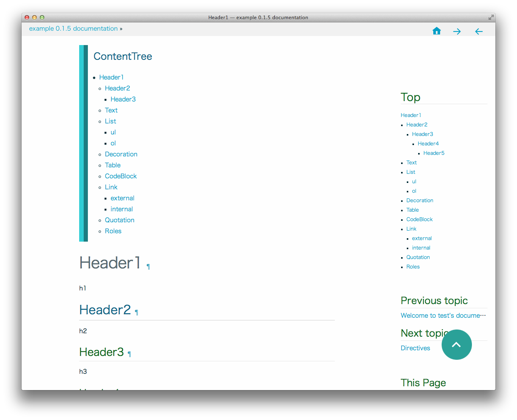This screenshot has height=420, width=517.
Task: Open 'Quotation' from the ContentTree
Action: click(119, 220)
